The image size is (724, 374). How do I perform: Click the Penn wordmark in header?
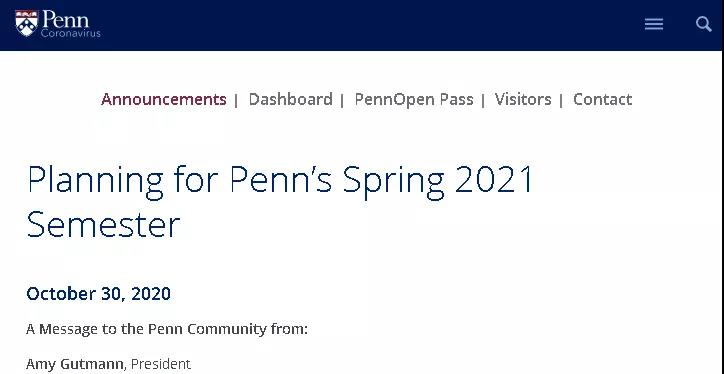pos(65,19)
